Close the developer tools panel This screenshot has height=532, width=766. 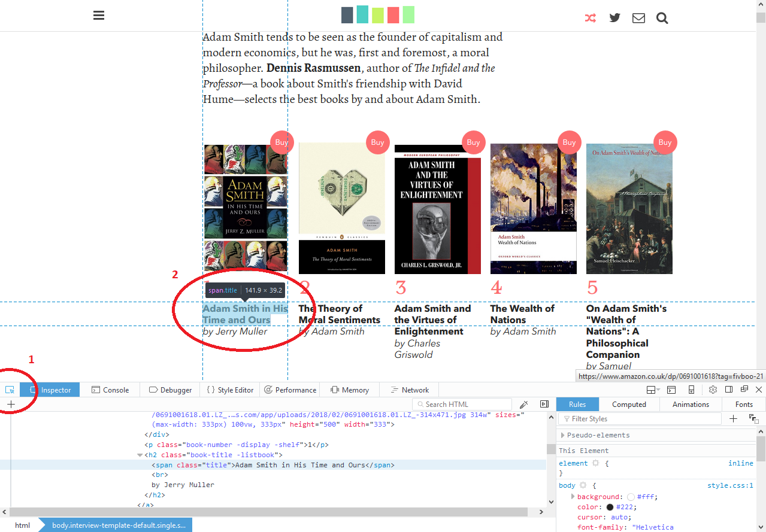coord(758,390)
